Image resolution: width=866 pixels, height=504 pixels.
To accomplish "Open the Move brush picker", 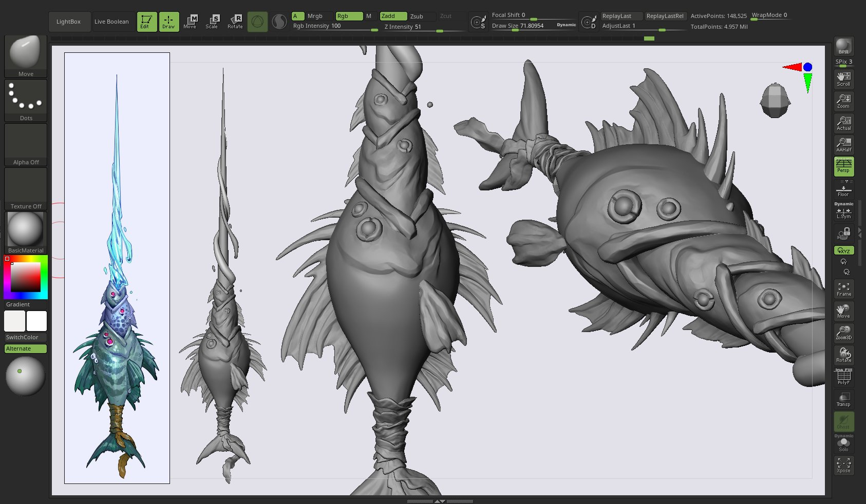I will tap(26, 56).
